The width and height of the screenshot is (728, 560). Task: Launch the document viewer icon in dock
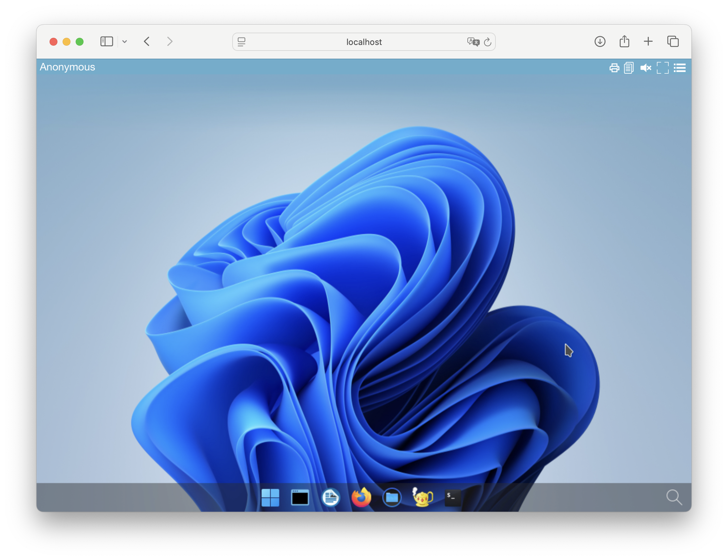click(x=330, y=497)
